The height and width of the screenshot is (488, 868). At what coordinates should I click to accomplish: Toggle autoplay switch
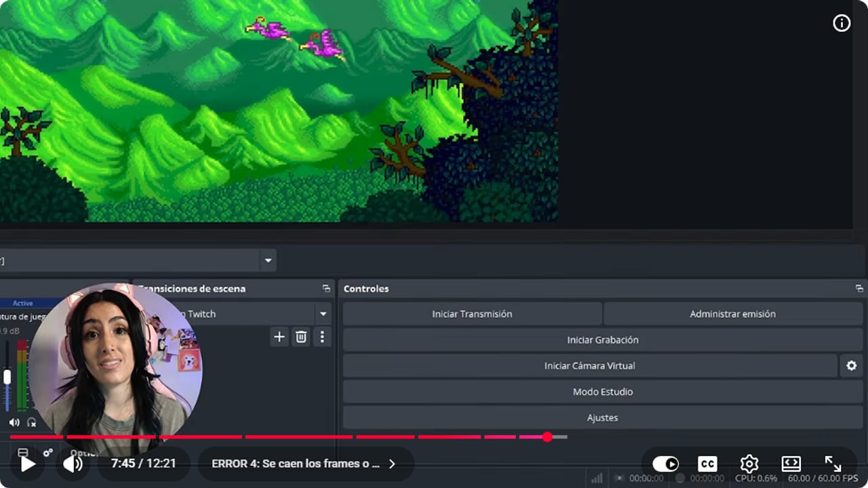coord(665,464)
